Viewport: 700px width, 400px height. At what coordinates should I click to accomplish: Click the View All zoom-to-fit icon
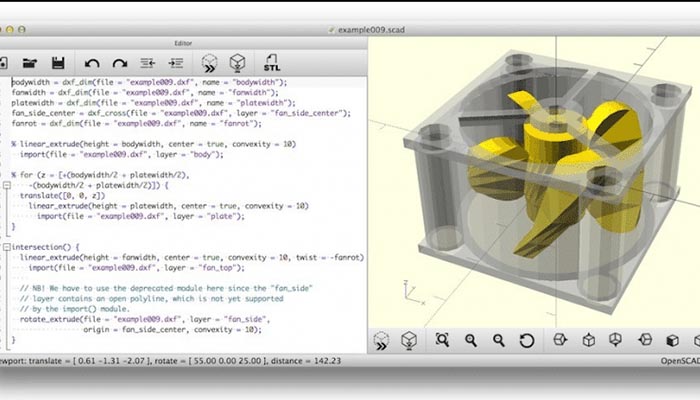[443, 341]
